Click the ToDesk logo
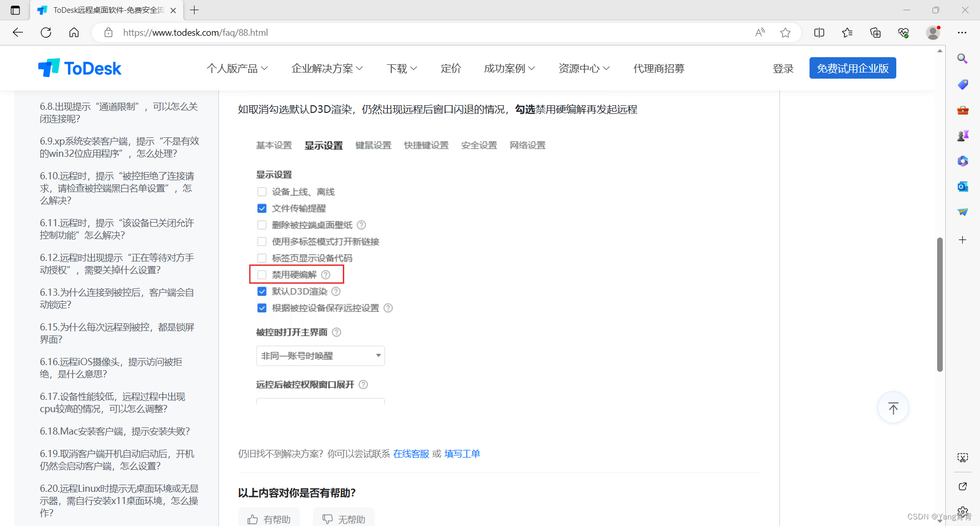The width and height of the screenshot is (980, 526). tap(80, 68)
